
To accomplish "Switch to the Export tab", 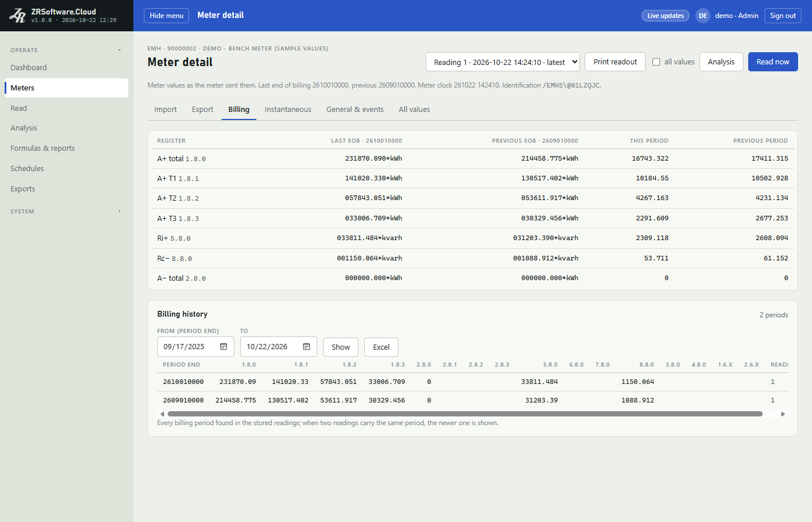I will tap(202, 110).
